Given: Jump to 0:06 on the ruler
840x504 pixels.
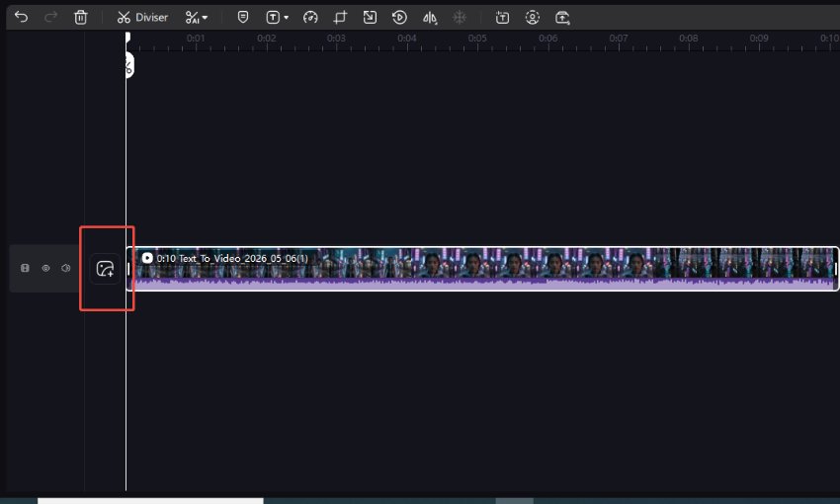Looking at the screenshot, I should tap(548, 39).
